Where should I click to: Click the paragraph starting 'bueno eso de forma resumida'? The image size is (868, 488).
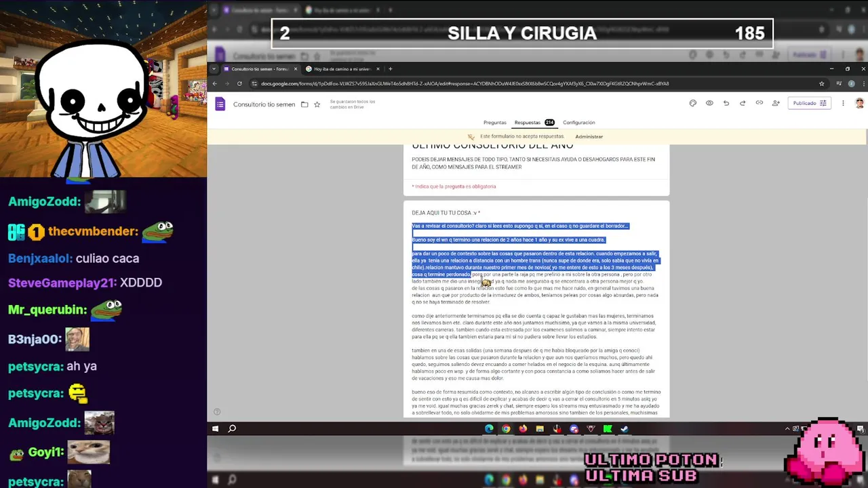click(536, 403)
